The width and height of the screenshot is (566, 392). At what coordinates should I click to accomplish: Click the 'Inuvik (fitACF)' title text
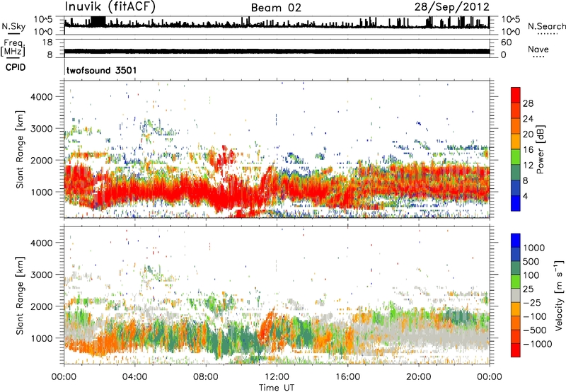pos(110,6)
